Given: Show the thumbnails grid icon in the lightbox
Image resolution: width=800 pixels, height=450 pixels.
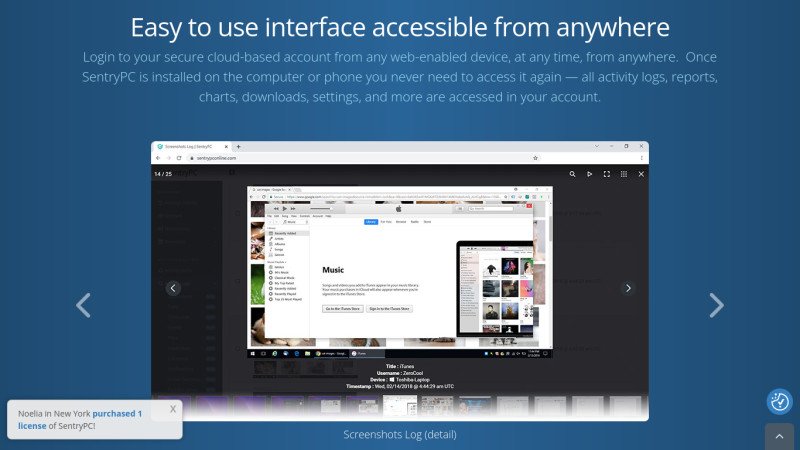Looking at the screenshot, I should pyautogui.click(x=623, y=174).
